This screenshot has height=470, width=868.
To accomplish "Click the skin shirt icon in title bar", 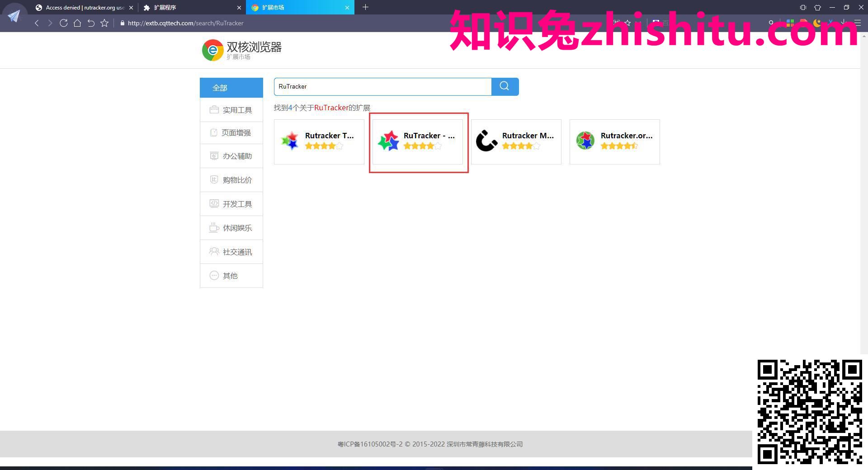I will point(817,7).
